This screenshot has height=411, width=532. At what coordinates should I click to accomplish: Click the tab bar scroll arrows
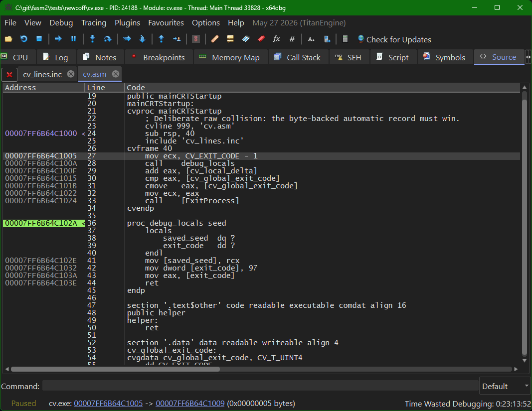(529, 57)
